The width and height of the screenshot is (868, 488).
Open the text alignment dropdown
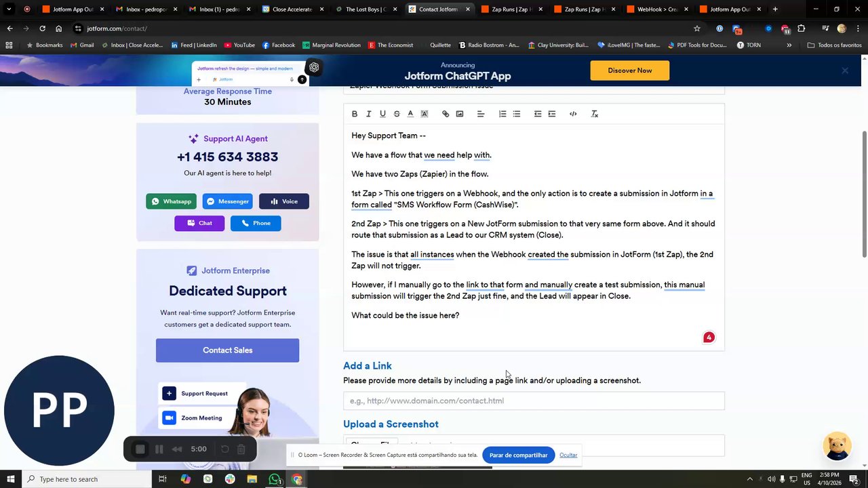click(481, 114)
